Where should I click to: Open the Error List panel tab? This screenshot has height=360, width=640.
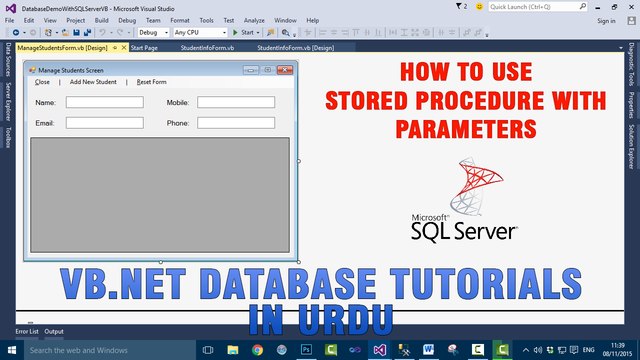27,331
